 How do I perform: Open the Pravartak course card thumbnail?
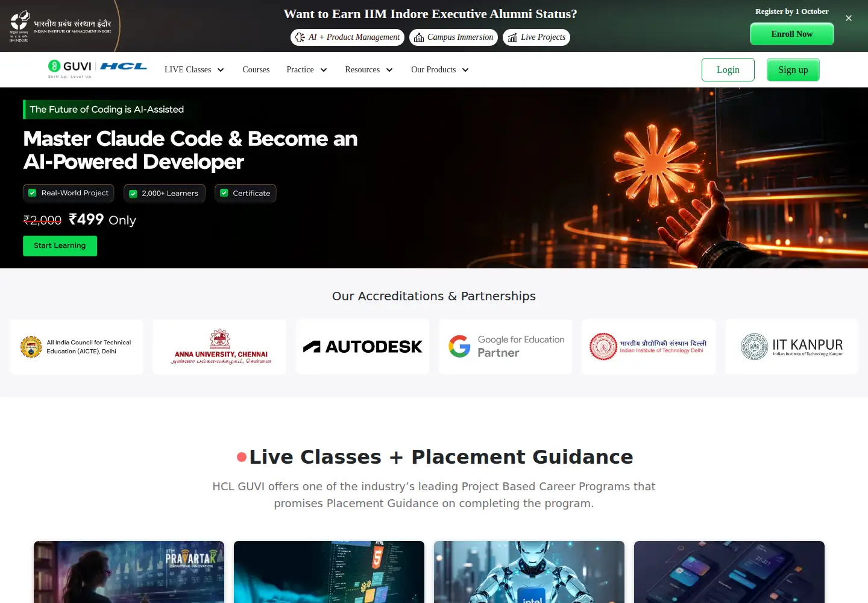coord(129,572)
